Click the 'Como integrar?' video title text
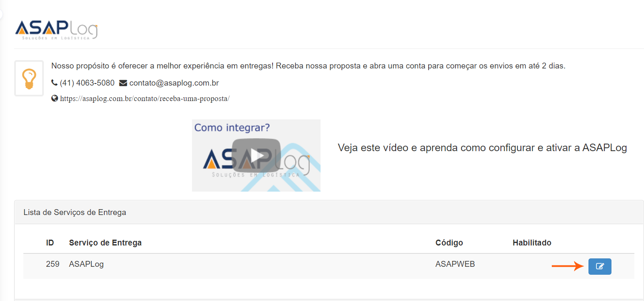 click(x=232, y=127)
